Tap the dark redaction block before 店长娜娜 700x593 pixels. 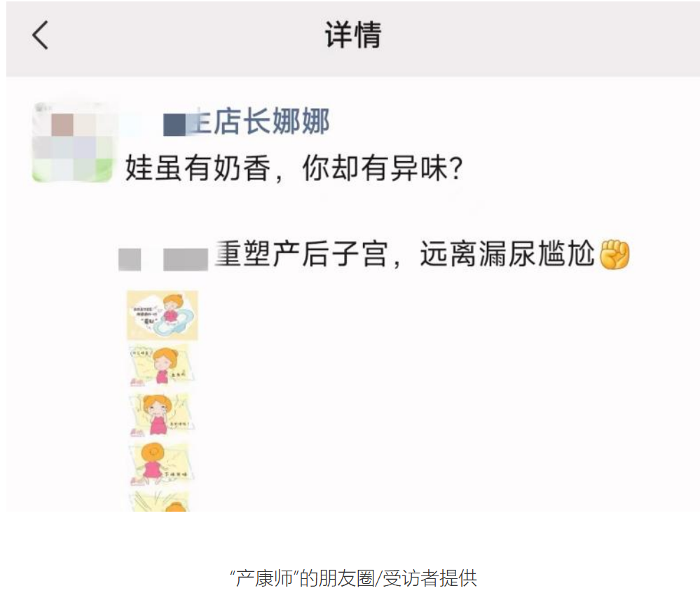[174, 125]
